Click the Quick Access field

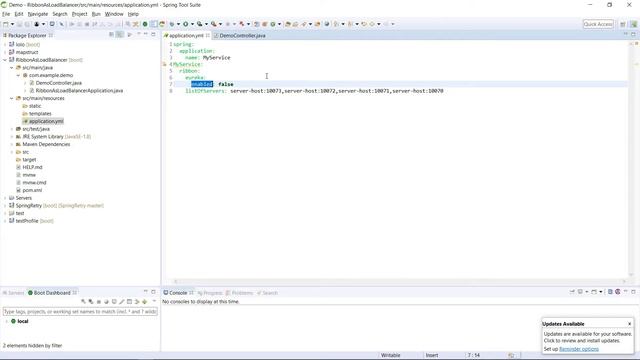598,24
